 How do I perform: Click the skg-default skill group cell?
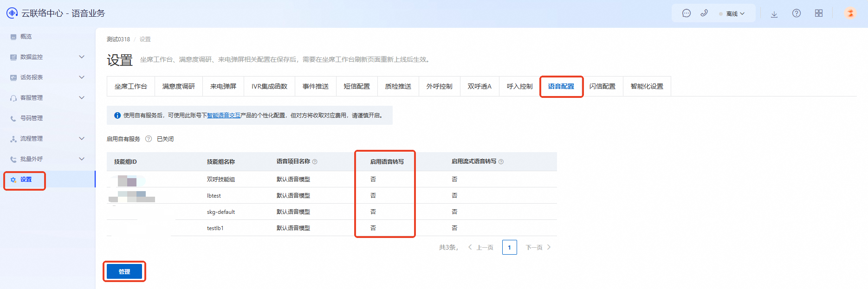(221, 212)
